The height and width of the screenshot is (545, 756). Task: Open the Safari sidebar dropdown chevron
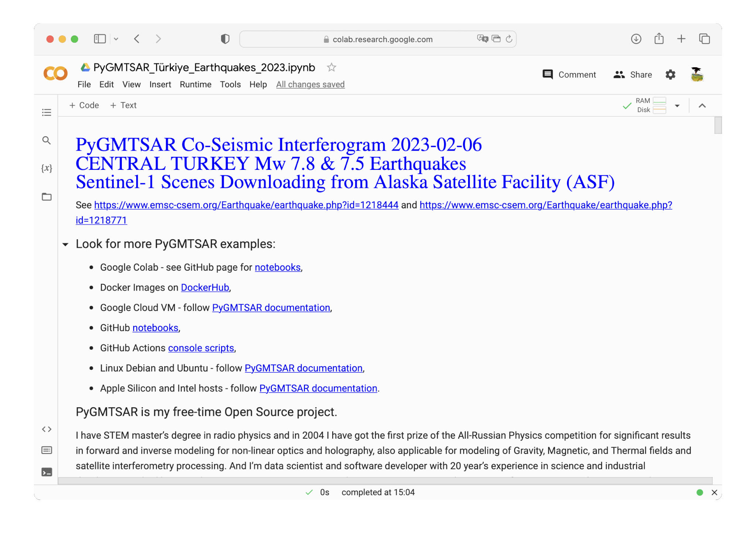[116, 39]
